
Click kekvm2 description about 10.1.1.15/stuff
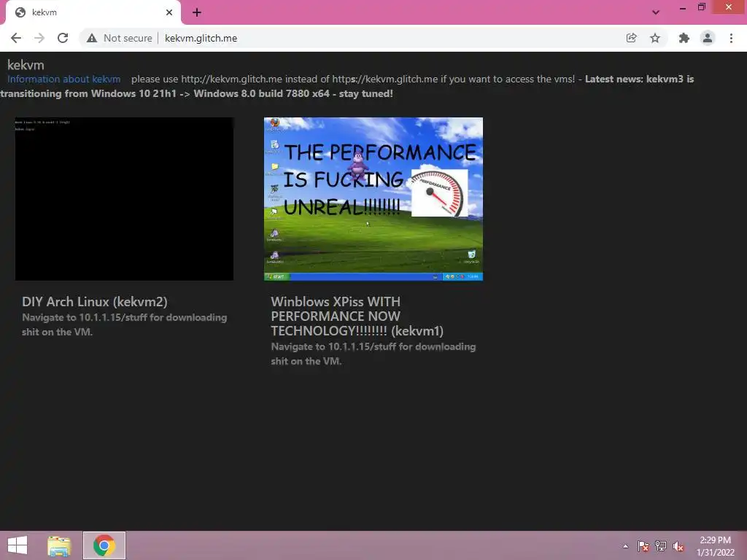pos(124,324)
